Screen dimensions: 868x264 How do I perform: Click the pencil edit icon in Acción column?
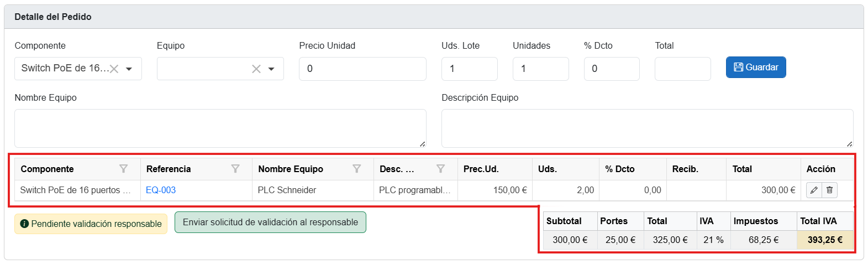[813, 190]
